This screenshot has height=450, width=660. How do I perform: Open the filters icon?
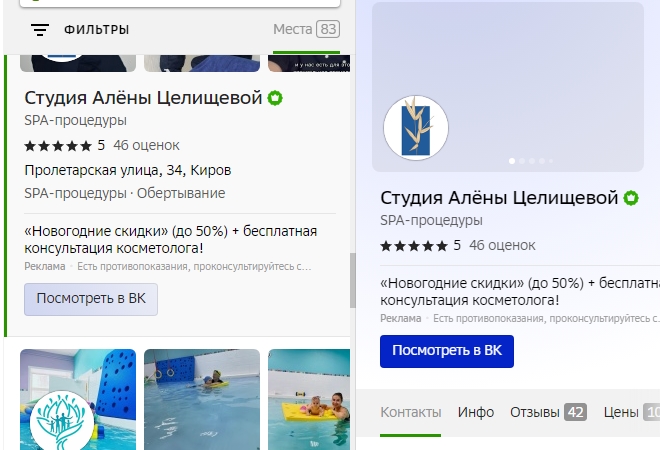pos(40,30)
